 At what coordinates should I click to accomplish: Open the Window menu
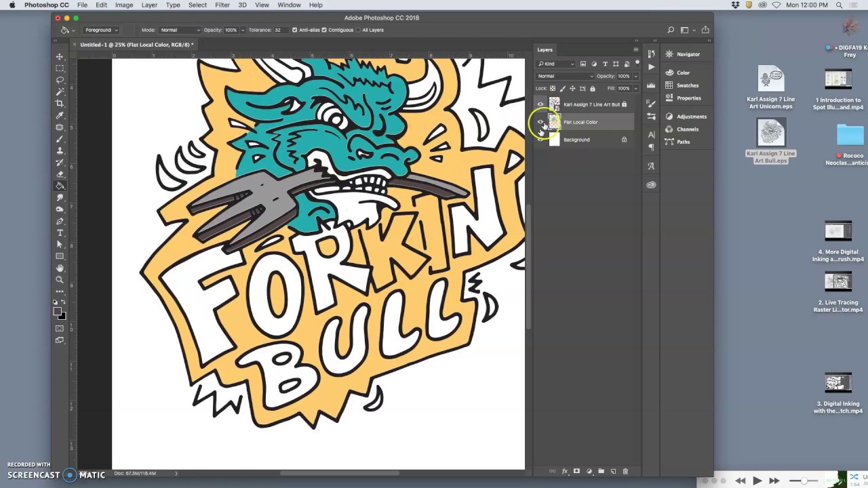click(290, 5)
